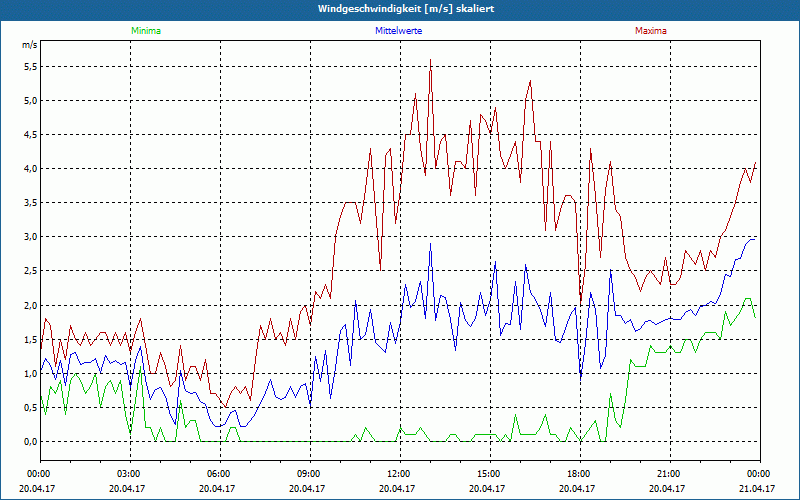Screen dimensions: 800x500
Task: Click the chart title "Windgeschwindigkeit [m/s] skaliert"
Action: point(406,9)
